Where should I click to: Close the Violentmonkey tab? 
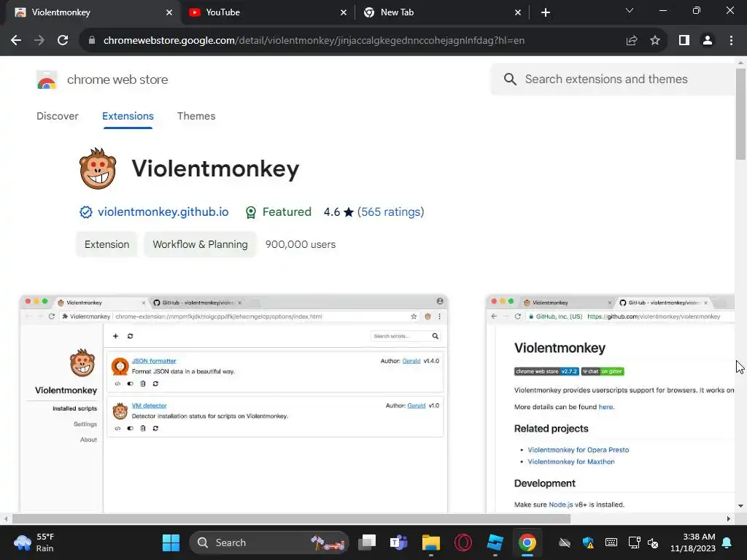169,13
